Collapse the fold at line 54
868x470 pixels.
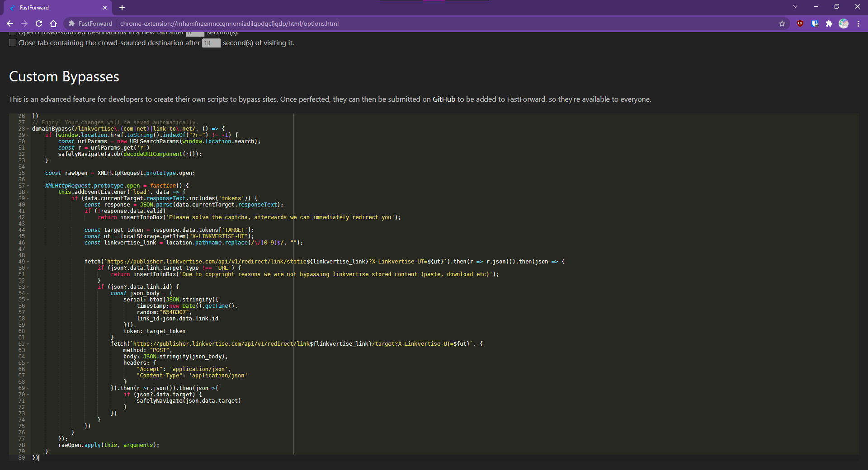tap(28, 293)
